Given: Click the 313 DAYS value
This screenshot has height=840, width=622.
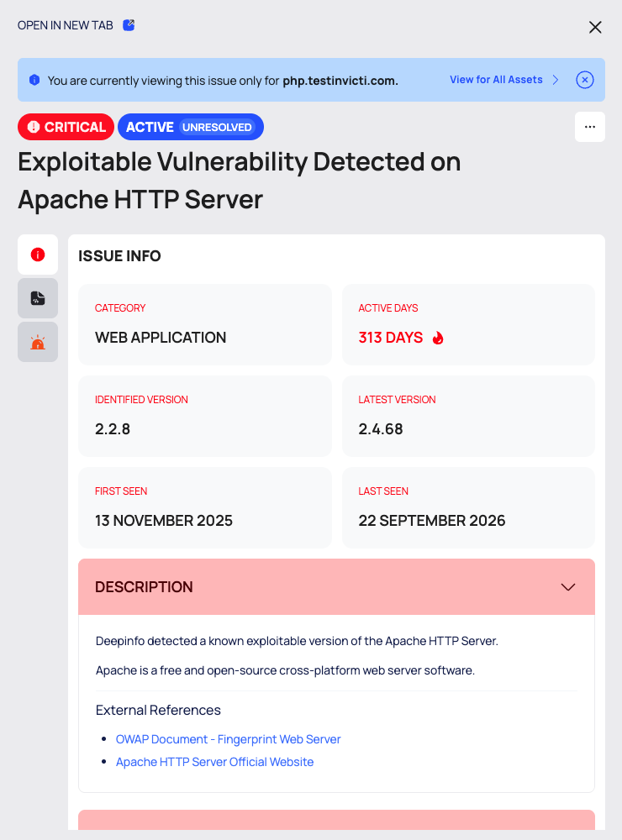Looking at the screenshot, I should (x=390, y=338).
